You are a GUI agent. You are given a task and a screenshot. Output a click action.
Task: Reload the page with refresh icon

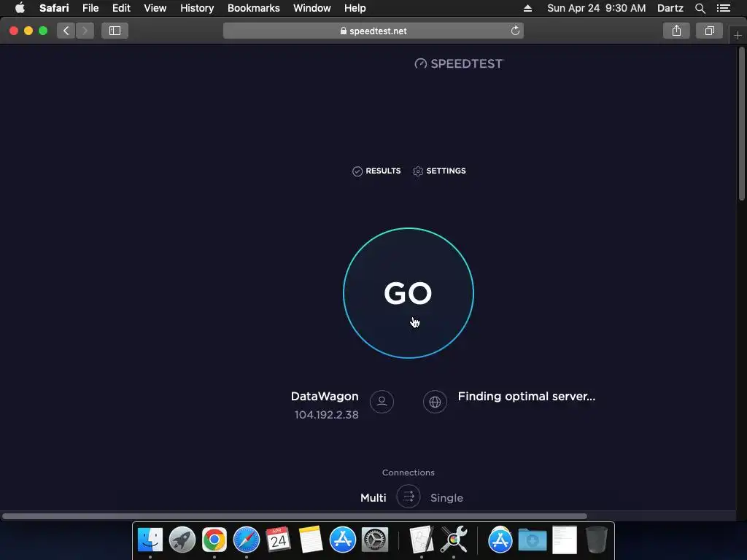coord(515,31)
